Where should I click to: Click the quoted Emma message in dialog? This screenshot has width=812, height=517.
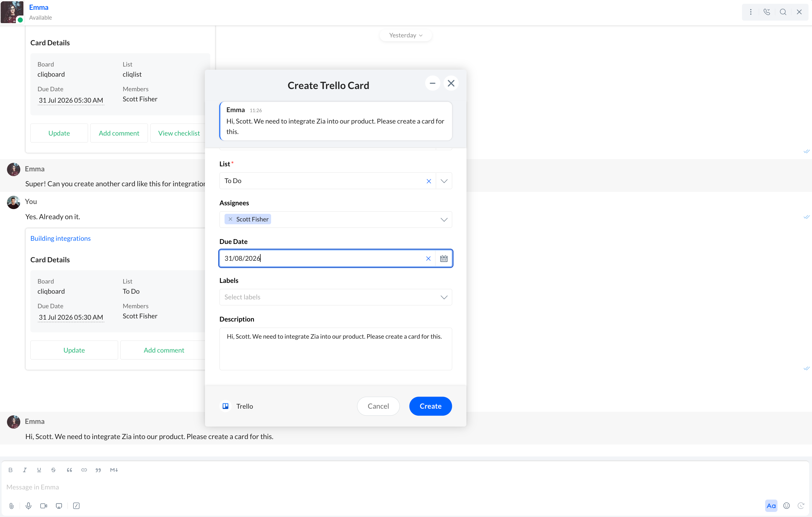pyautogui.click(x=335, y=121)
